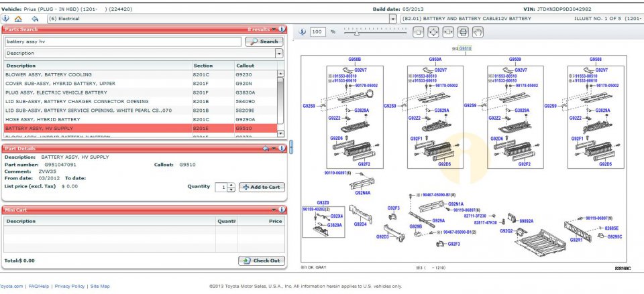Click the G92Q2 callout in the diagram
This screenshot has width=644, height=294.
coord(506,231)
